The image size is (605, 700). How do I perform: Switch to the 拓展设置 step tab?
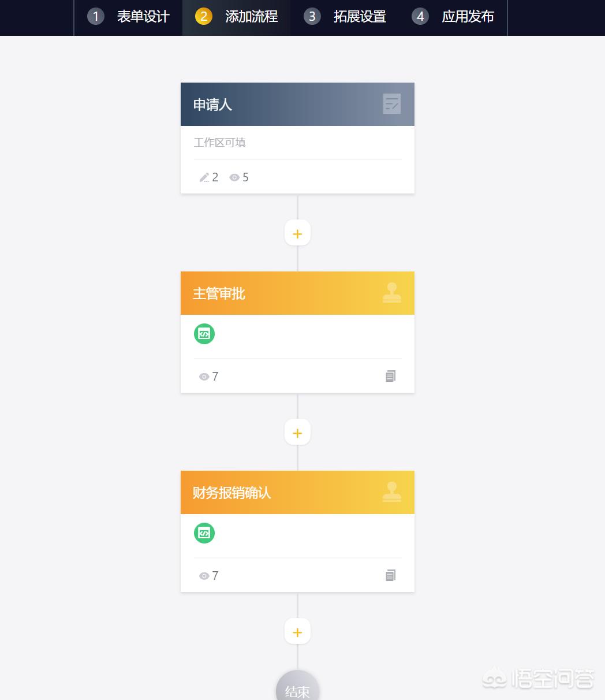click(360, 16)
